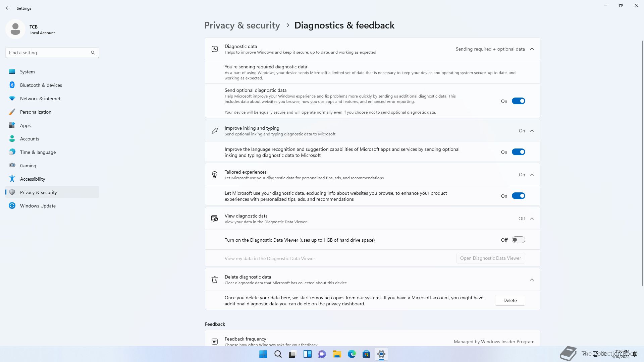
Task: Open Apps settings category
Action: pyautogui.click(x=52, y=125)
